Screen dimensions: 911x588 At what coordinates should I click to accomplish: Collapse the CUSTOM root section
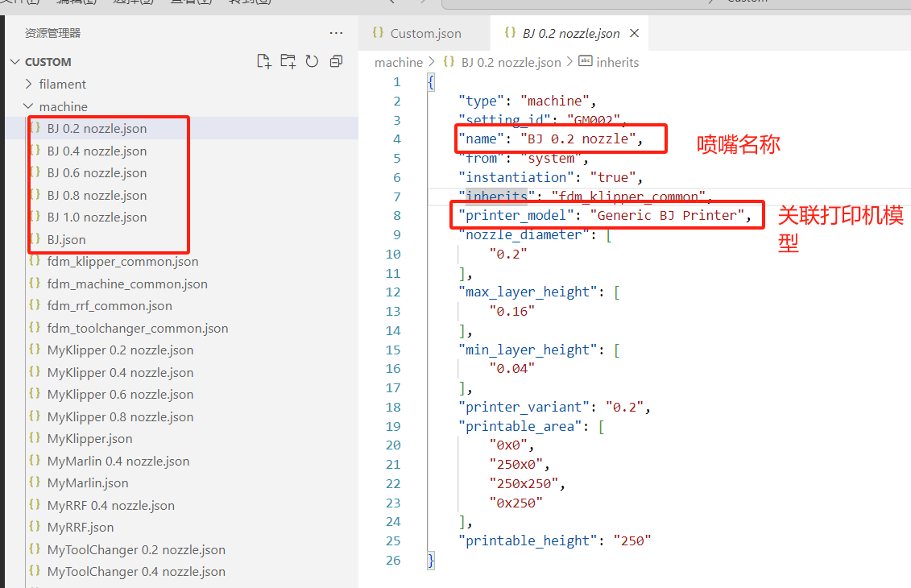pyautogui.click(x=15, y=62)
